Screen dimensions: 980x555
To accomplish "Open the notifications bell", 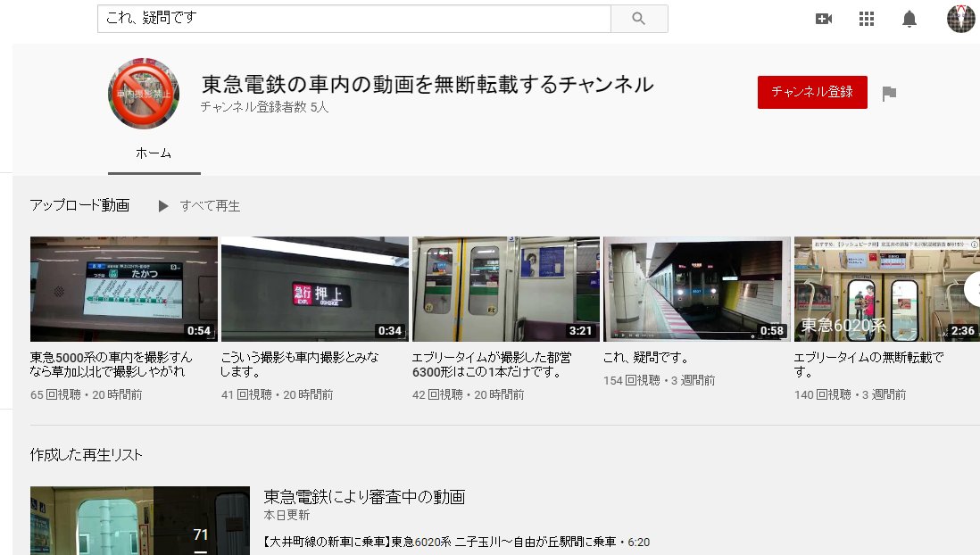I will (x=909, y=19).
